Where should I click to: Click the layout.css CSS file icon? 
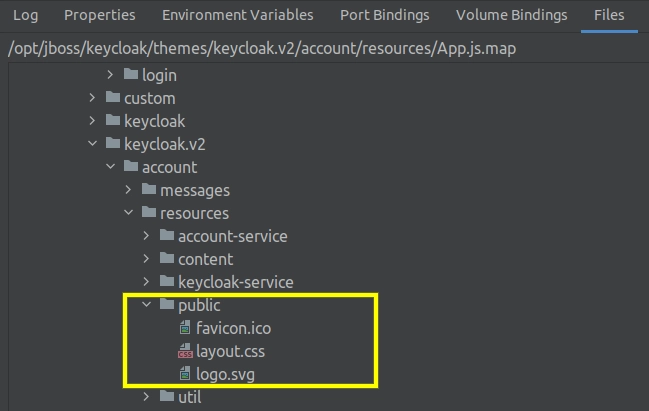coord(185,351)
